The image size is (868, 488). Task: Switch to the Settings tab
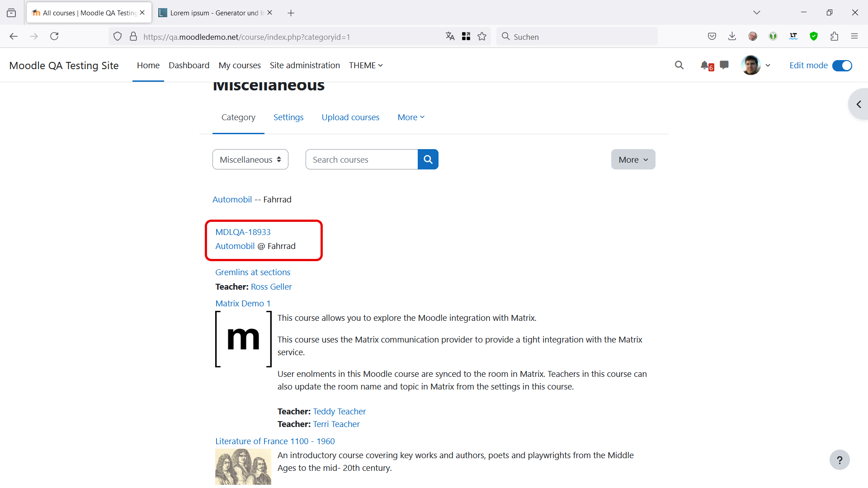point(288,117)
